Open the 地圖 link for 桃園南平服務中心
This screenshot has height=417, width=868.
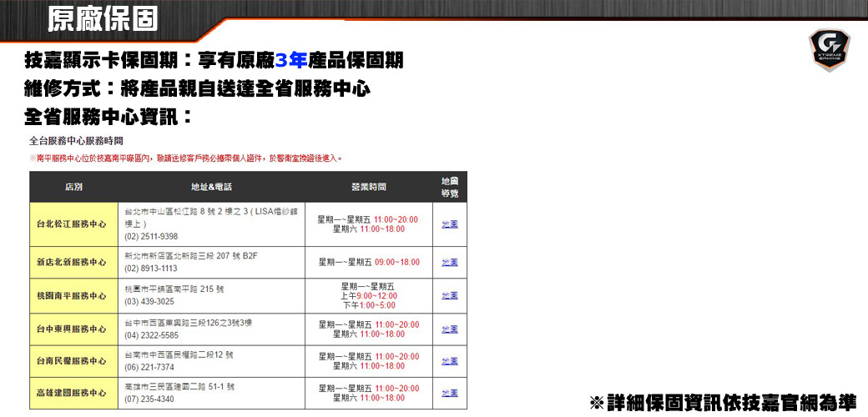(x=450, y=296)
